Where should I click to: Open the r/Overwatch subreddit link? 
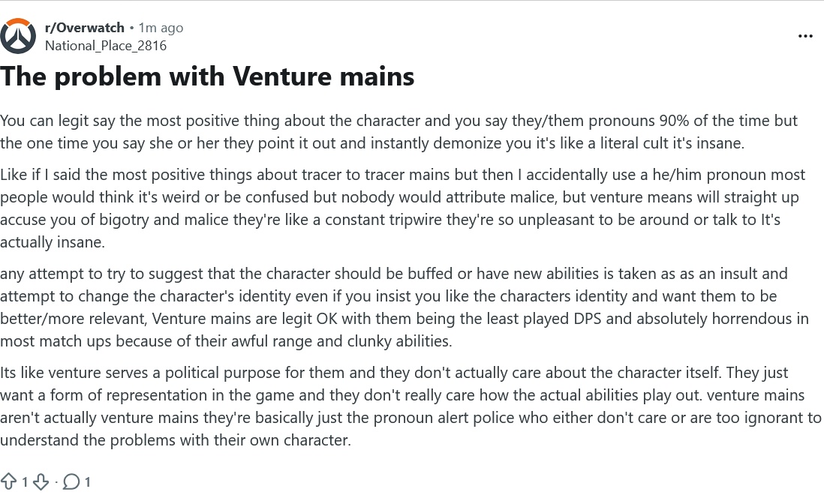click(x=85, y=28)
